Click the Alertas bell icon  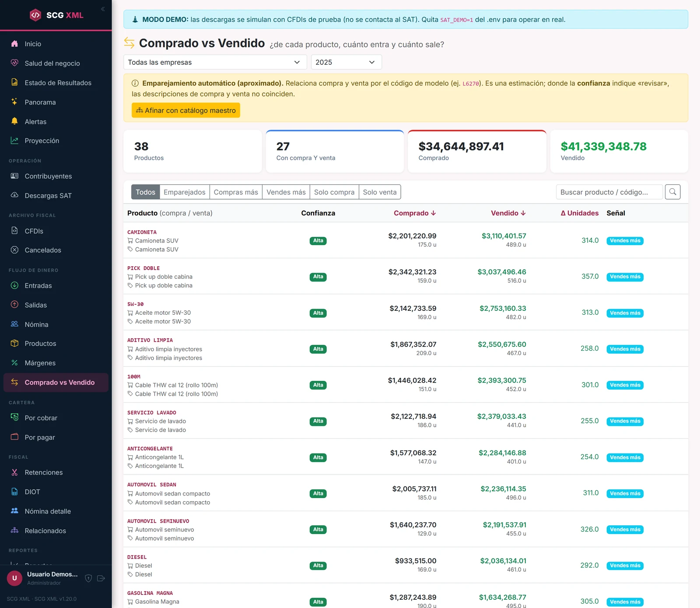[x=14, y=121]
